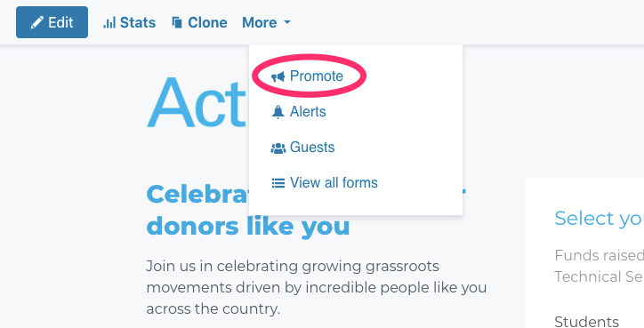Click the bar chart Stats icon

[109, 22]
